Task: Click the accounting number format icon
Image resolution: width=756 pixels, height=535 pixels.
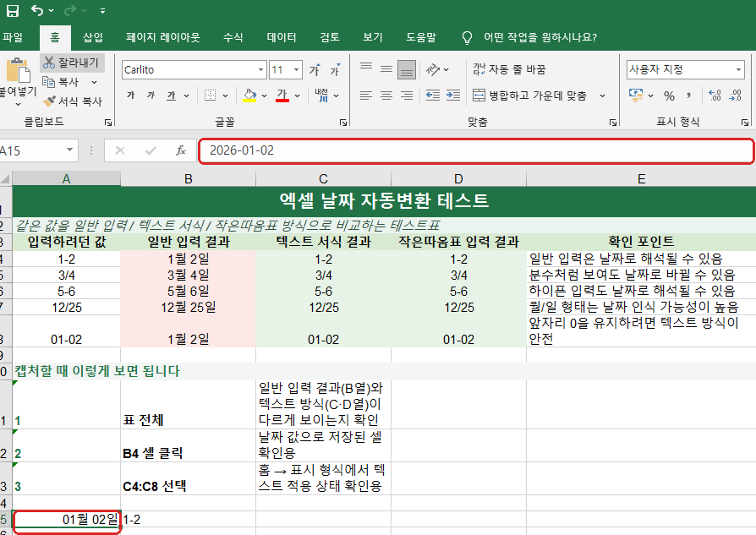Action: tap(636, 96)
